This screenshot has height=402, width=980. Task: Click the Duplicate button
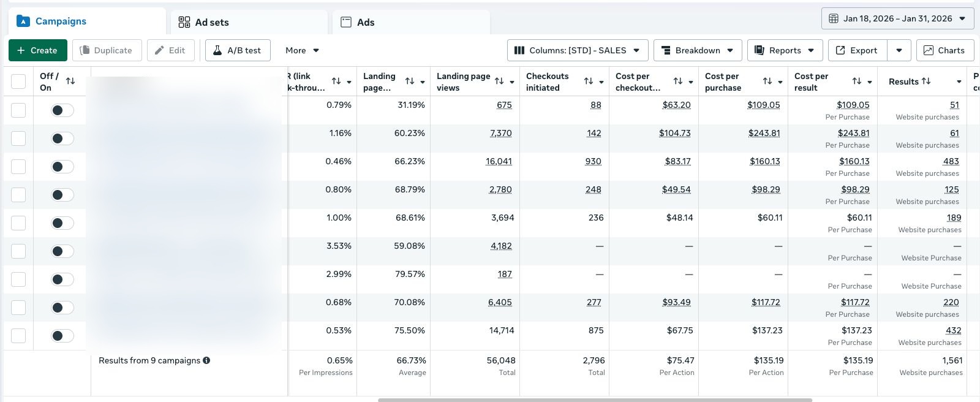(x=107, y=50)
